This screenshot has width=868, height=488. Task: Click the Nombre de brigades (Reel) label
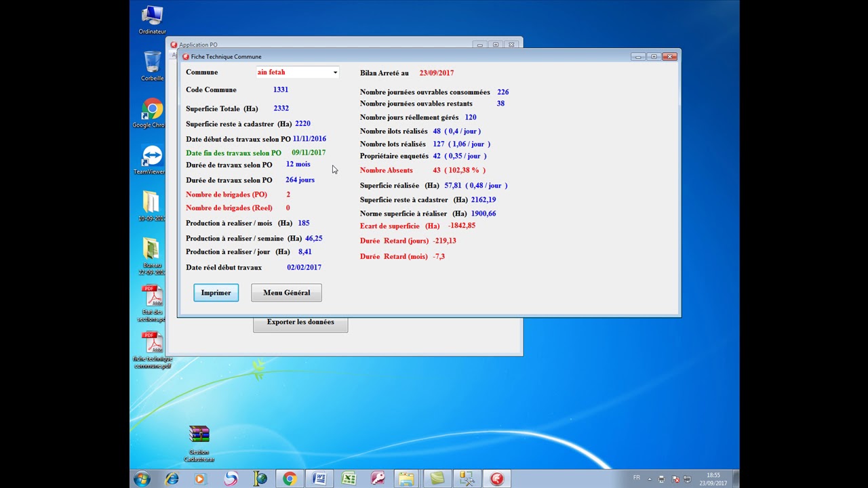(229, 208)
